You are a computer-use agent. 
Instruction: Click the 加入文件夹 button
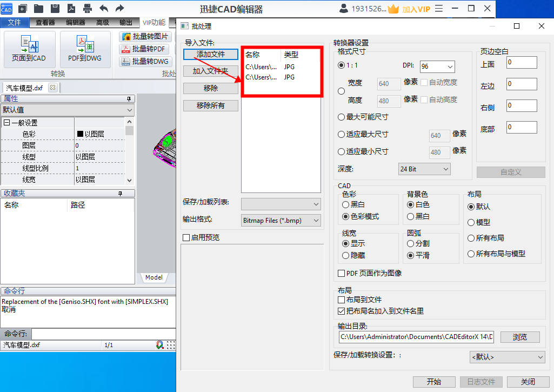(211, 71)
